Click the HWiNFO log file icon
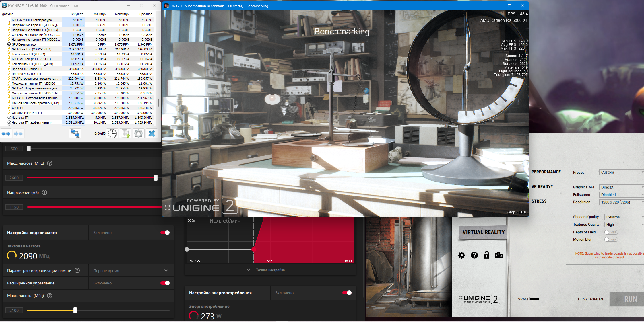644x322 pixels. (x=125, y=134)
